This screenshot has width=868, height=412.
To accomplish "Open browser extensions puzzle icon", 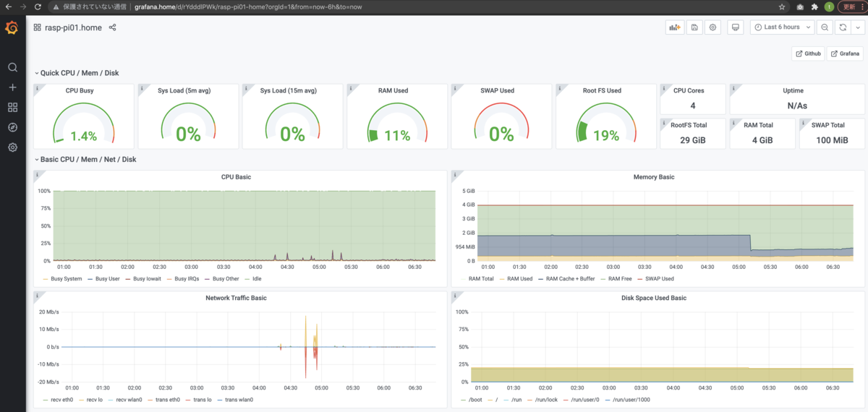I will (814, 7).
